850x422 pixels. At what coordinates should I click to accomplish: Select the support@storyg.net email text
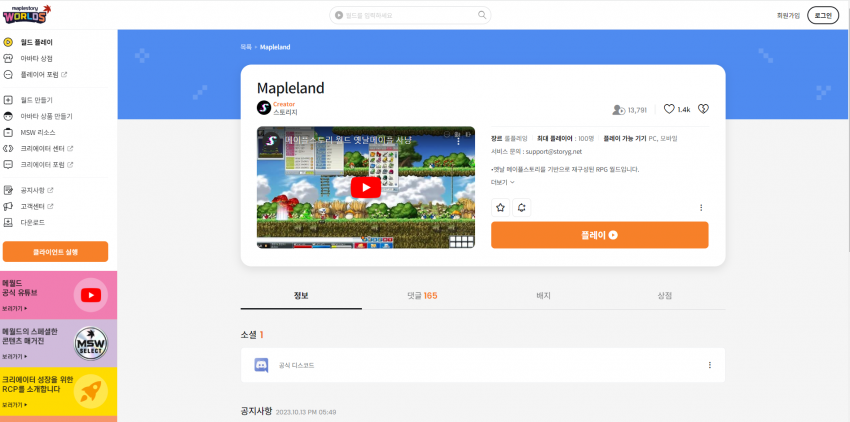pos(553,152)
